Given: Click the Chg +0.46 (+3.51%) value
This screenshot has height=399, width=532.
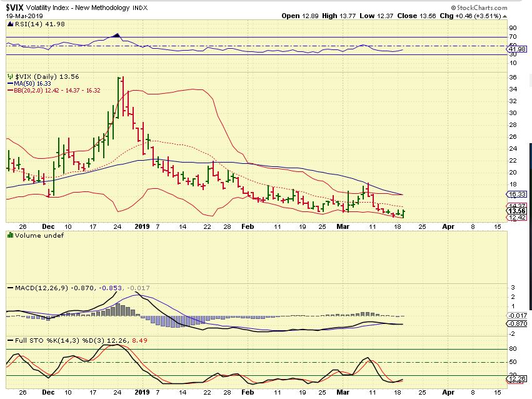Looking at the screenshot, I should pyautogui.click(x=471, y=16).
